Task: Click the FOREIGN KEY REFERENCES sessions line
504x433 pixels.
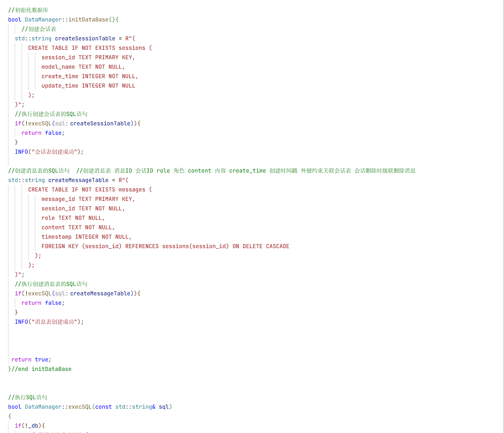Action: pos(166,246)
